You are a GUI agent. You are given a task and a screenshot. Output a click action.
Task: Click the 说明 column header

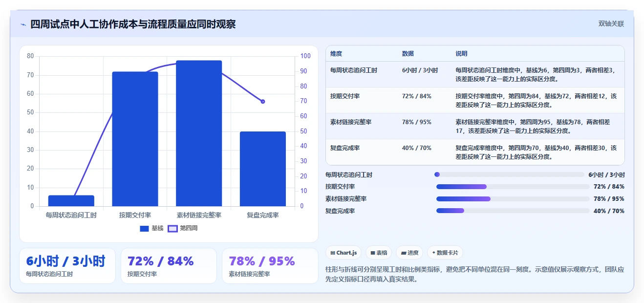tap(462, 53)
